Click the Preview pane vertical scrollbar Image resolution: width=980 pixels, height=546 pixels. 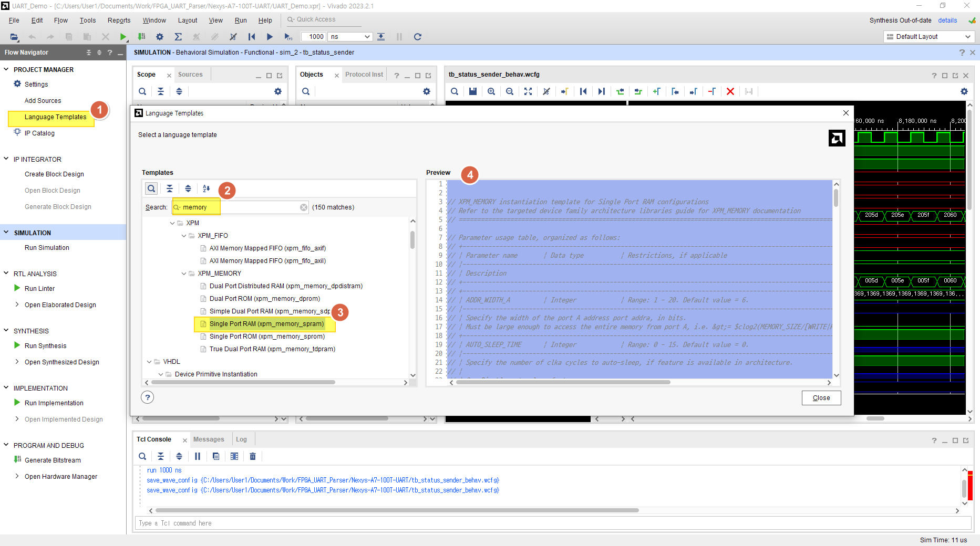[x=836, y=198]
